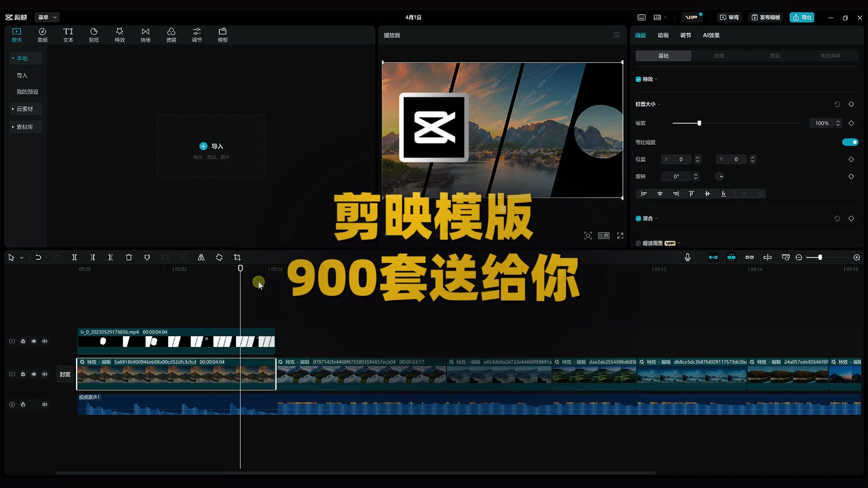The height and width of the screenshot is (488, 868).
Task: Select the 0797142fe clip on timeline
Action: (361, 374)
